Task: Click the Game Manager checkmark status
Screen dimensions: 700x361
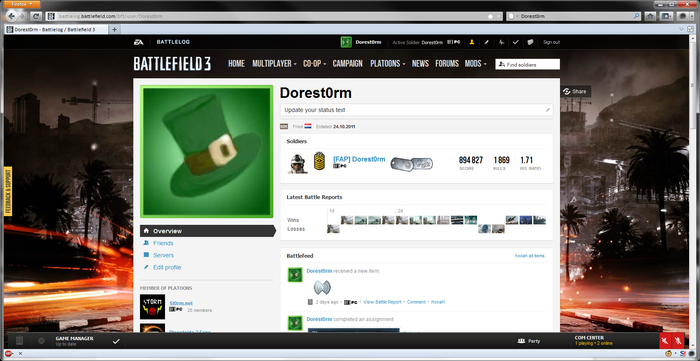Action: pos(116,341)
